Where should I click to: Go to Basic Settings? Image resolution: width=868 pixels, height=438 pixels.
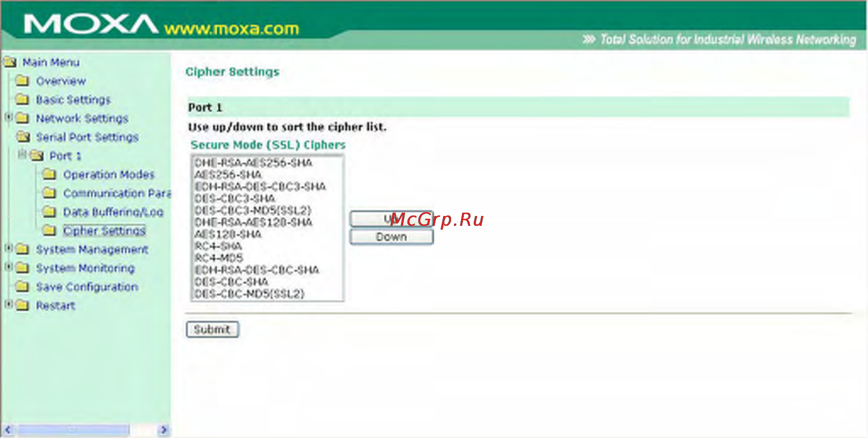coord(73,100)
